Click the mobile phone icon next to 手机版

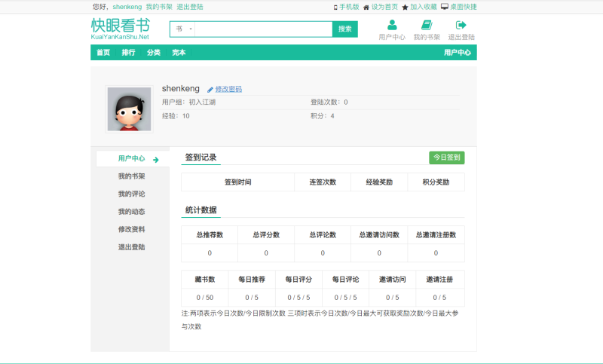pos(335,8)
